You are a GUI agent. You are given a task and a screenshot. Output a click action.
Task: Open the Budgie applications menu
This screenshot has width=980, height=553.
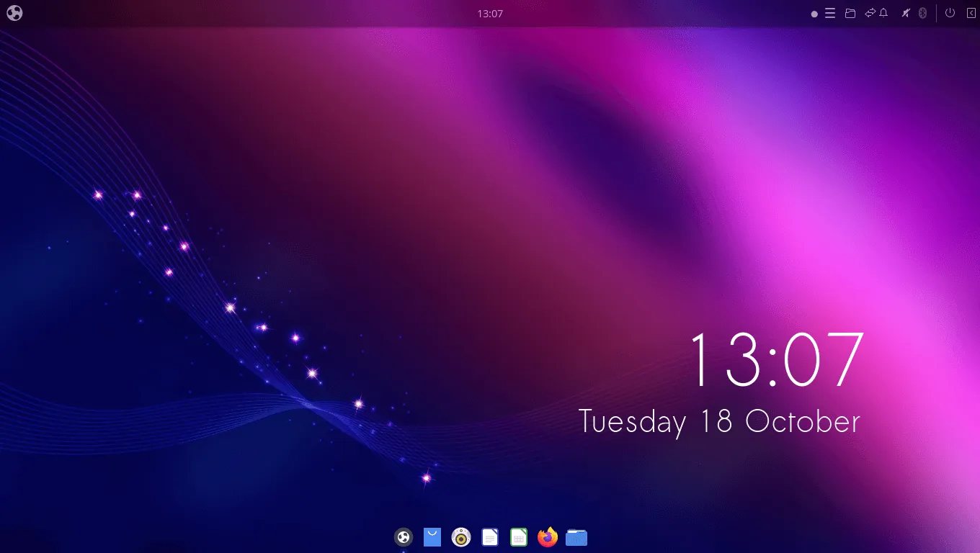[x=14, y=13]
